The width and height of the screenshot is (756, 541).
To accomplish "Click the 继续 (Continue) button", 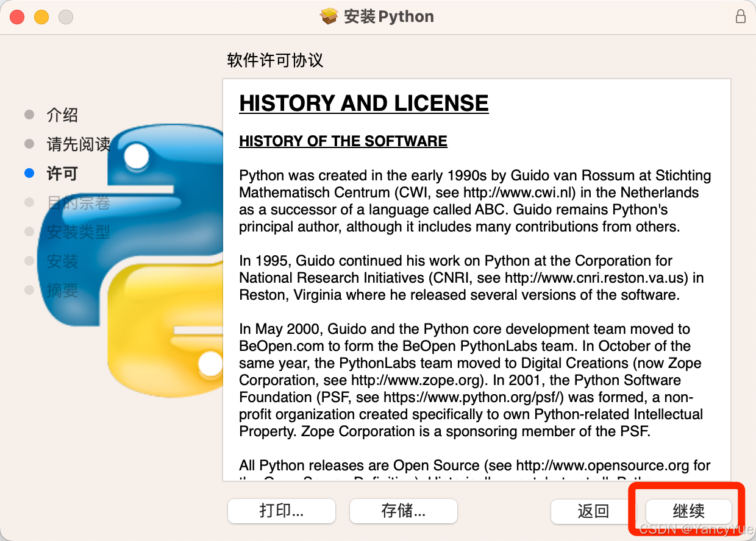I will pyautogui.click(x=688, y=511).
